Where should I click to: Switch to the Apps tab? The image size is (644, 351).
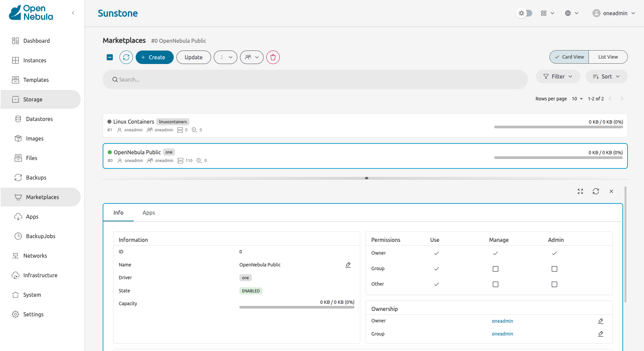[x=148, y=213]
